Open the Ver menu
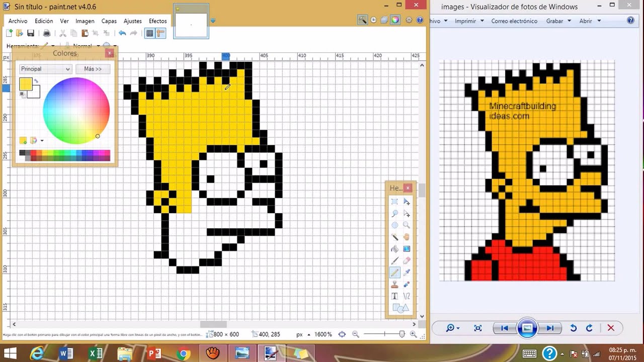The height and width of the screenshot is (362, 644). point(64,21)
